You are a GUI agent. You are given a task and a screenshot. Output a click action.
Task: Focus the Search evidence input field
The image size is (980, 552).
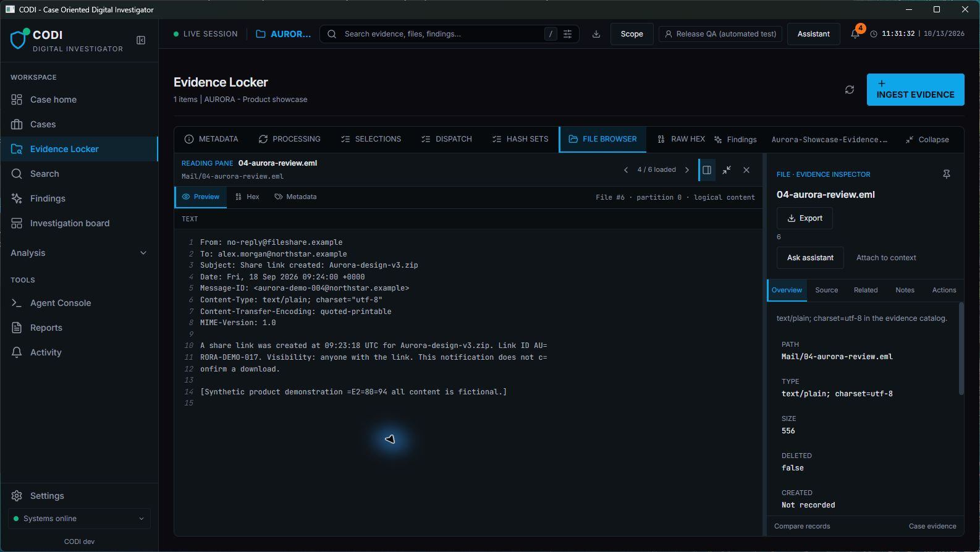441,34
